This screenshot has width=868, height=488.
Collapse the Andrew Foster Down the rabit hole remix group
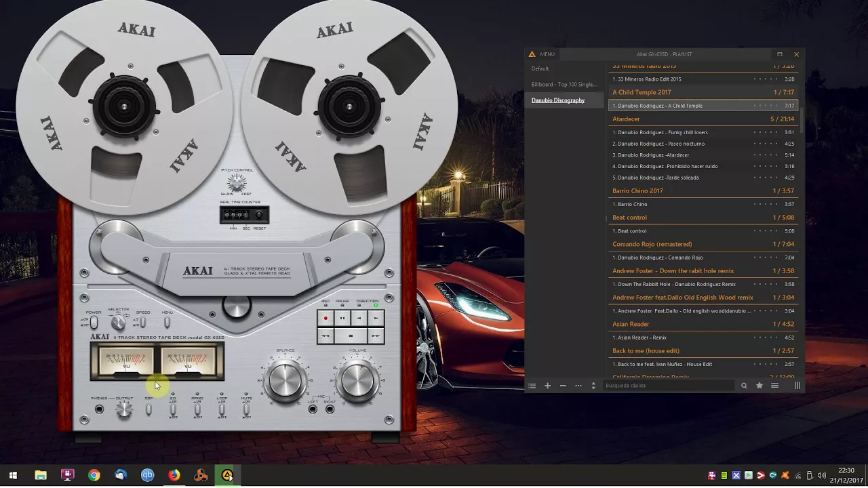[703, 270]
